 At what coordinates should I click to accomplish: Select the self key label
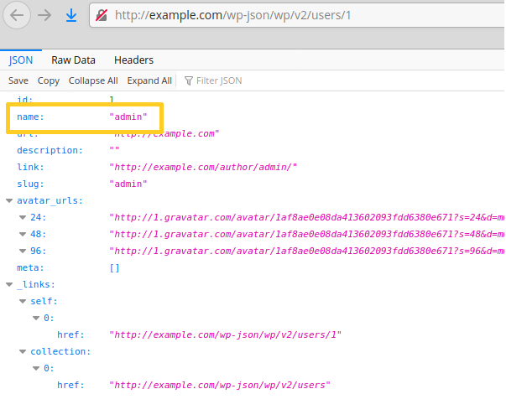pyautogui.click(x=44, y=302)
